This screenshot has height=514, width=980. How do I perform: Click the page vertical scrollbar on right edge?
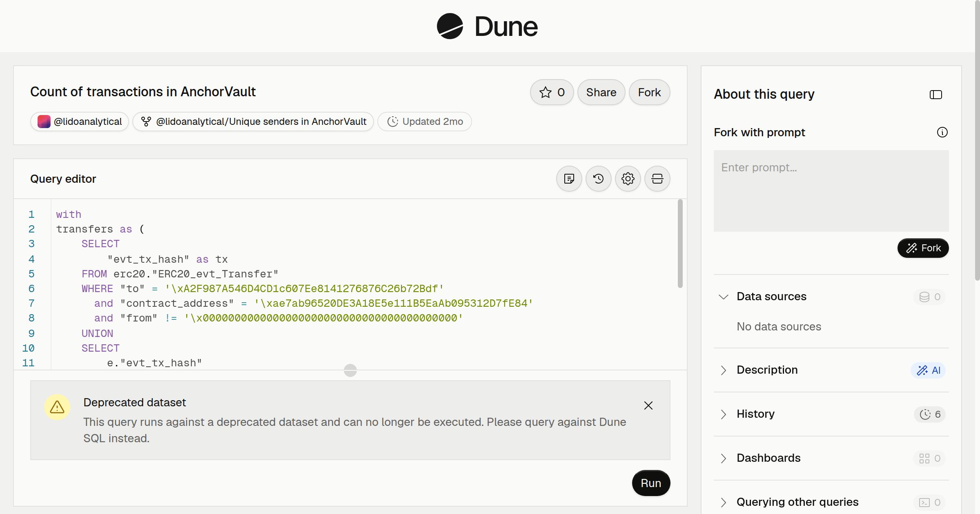pyautogui.click(x=977, y=141)
